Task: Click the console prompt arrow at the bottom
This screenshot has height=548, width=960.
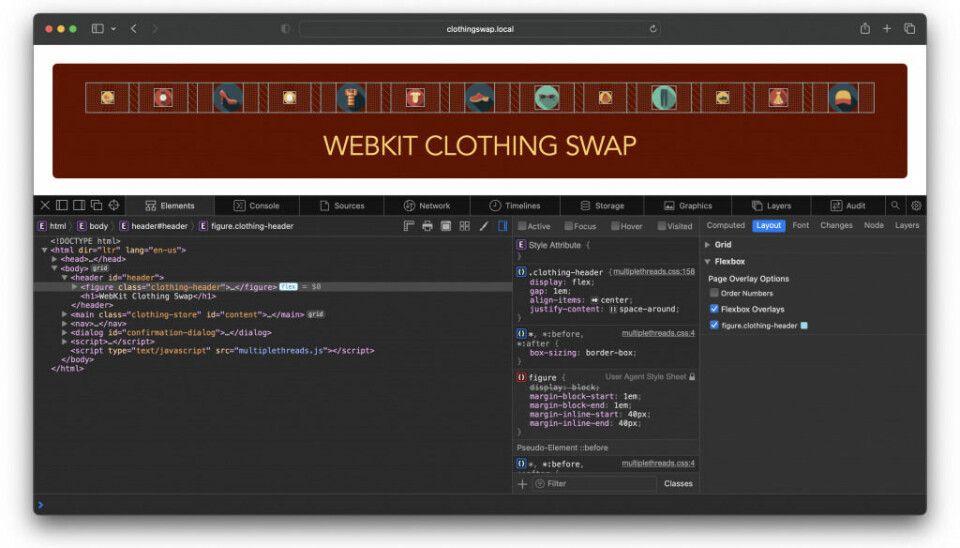Action: click(40, 505)
